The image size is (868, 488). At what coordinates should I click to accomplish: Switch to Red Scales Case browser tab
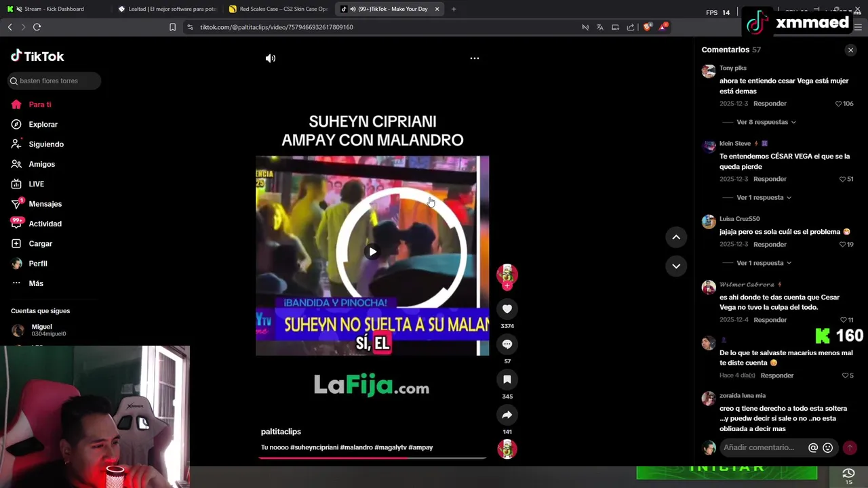tap(278, 9)
